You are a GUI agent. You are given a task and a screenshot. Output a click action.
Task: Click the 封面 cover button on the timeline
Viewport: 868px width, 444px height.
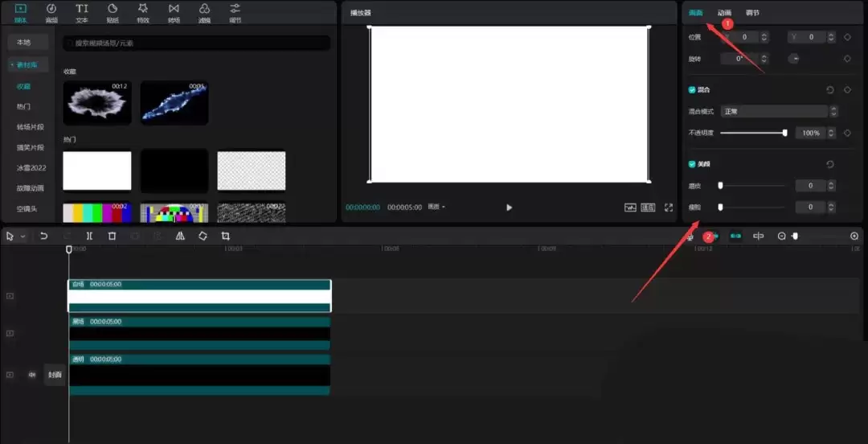click(x=55, y=375)
